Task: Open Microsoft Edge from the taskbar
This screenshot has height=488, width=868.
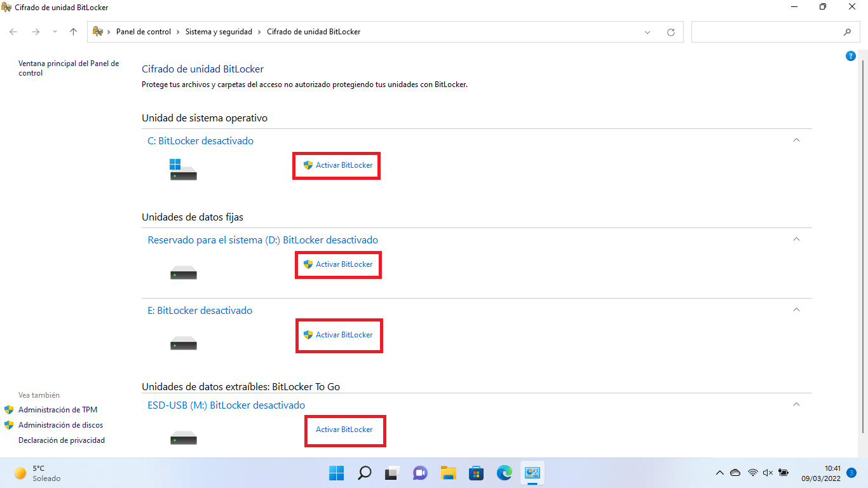Action: coord(504,473)
